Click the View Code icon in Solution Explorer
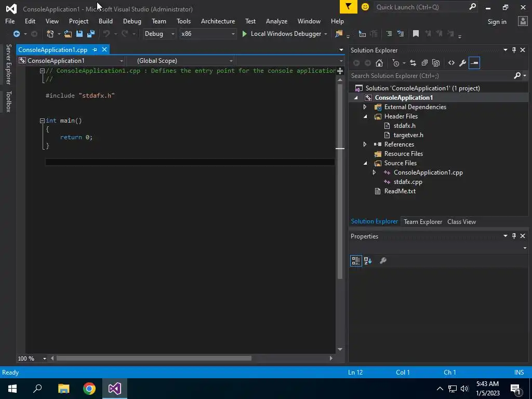Screen dimensions: 532x399 click(451, 63)
